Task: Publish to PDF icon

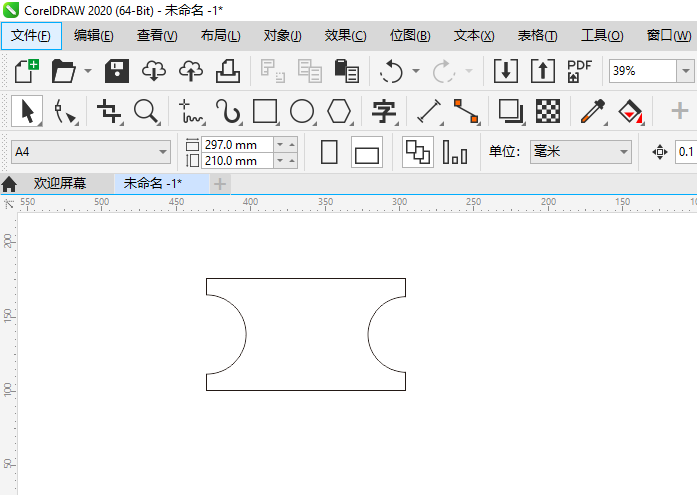Action: pos(579,71)
